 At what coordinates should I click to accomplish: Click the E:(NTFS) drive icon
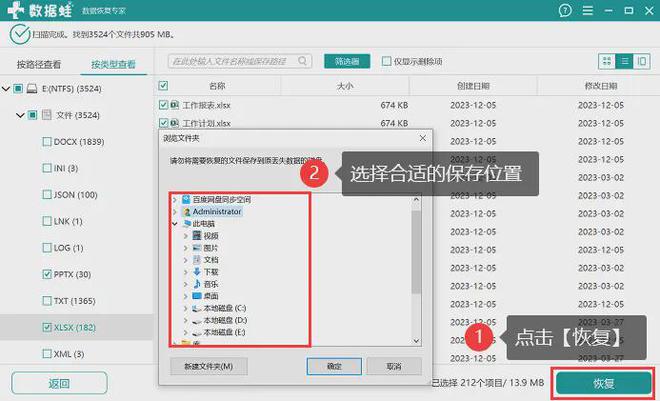[32, 89]
